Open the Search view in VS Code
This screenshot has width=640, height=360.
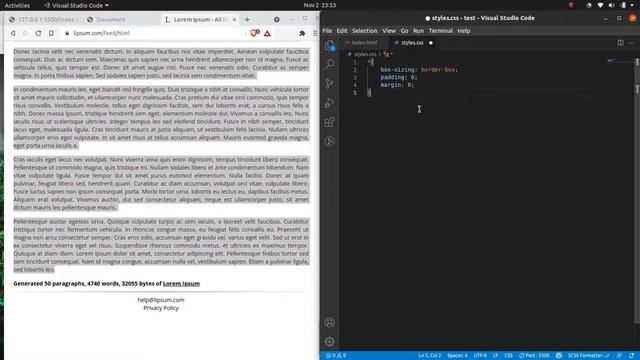coord(330,64)
